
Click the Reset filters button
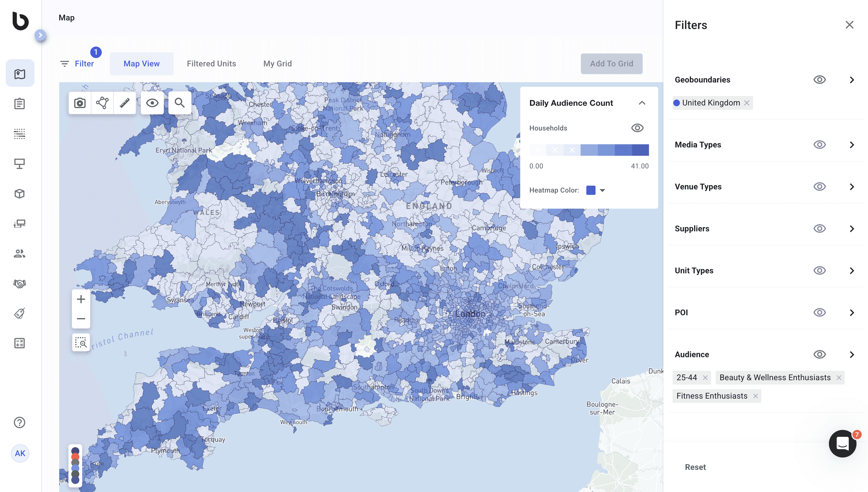[695, 467]
